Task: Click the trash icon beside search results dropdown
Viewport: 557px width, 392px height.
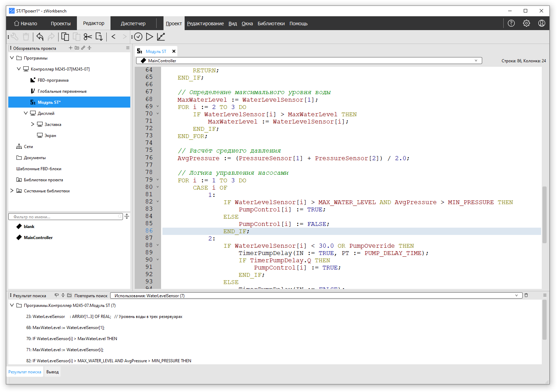Action: pyautogui.click(x=526, y=295)
